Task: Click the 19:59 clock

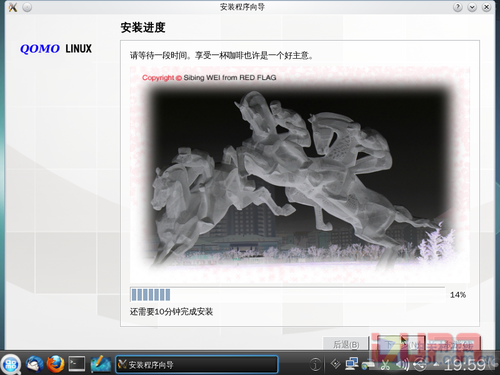Action: coord(465,365)
